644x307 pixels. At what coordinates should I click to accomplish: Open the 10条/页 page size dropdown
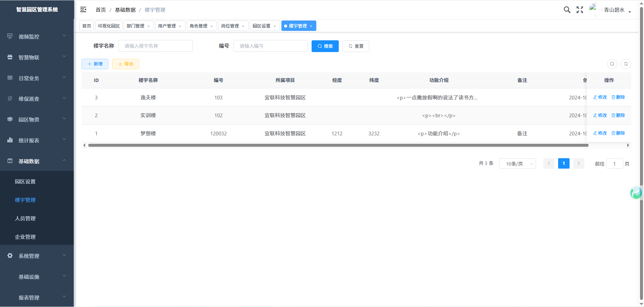click(x=517, y=164)
